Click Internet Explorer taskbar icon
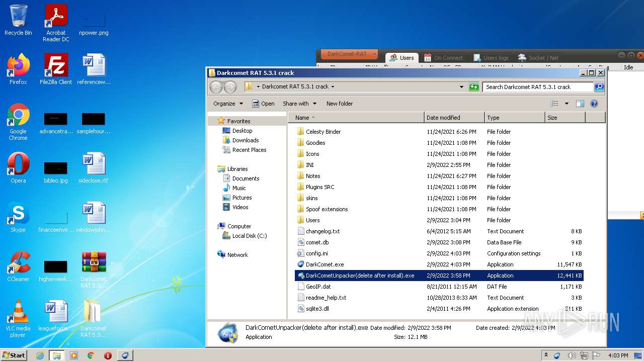The height and width of the screenshot is (362, 644). coord(40,355)
